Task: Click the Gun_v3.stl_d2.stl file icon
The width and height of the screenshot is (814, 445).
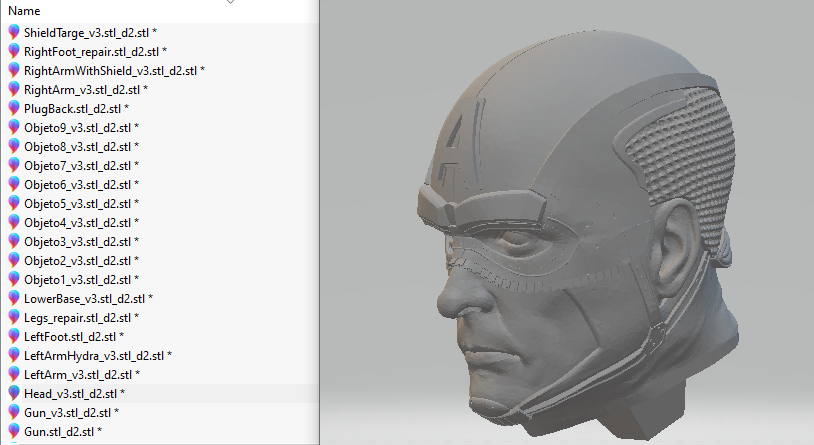Action: (14, 412)
